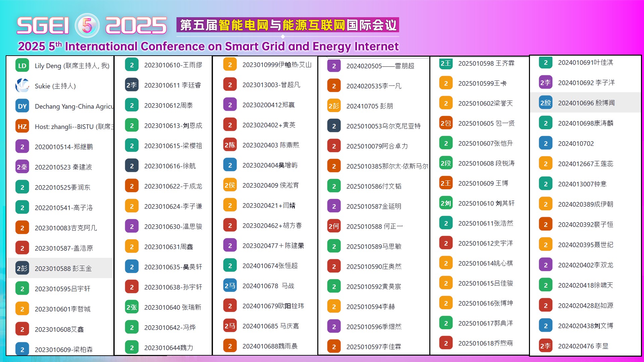Click the orange HZ avatar of Host zhangli
Image resolution: width=644 pixels, height=362 pixels.
click(22, 126)
